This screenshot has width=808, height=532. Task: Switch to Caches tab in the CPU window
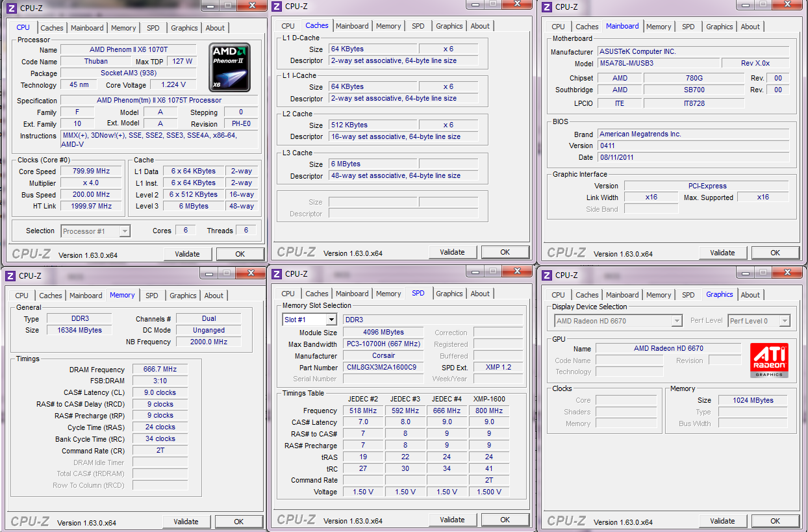pyautogui.click(x=52, y=28)
